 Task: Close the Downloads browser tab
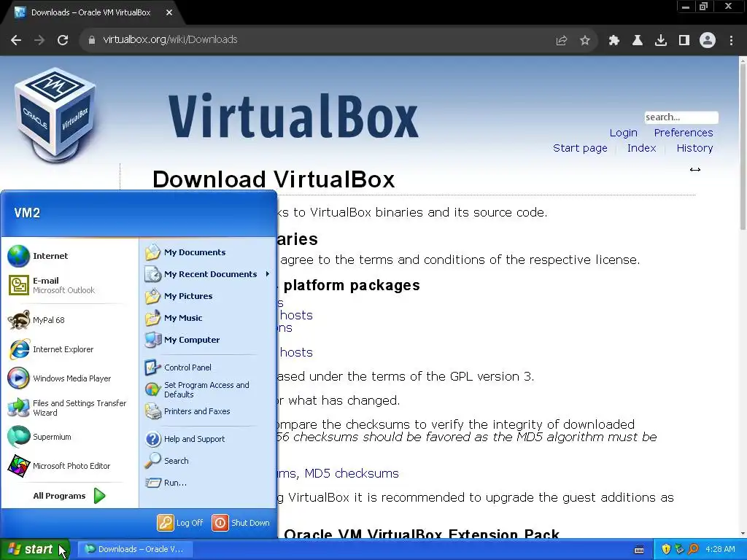(x=169, y=13)
